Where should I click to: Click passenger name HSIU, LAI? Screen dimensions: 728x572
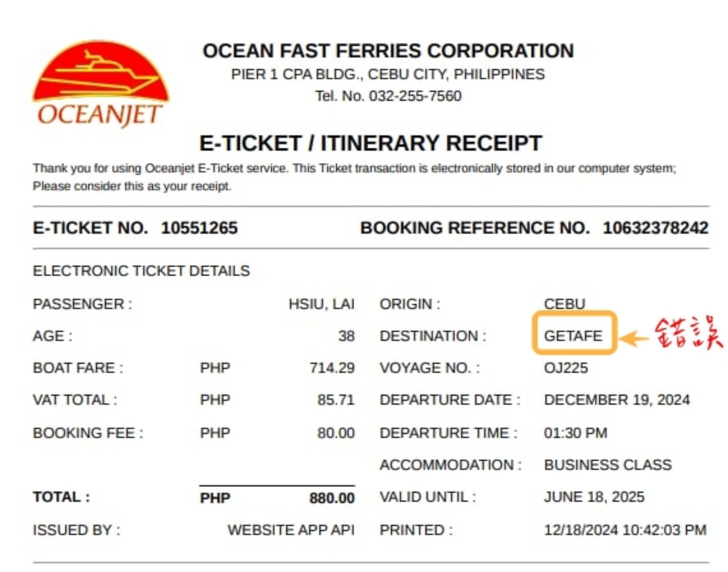point(322,304)
